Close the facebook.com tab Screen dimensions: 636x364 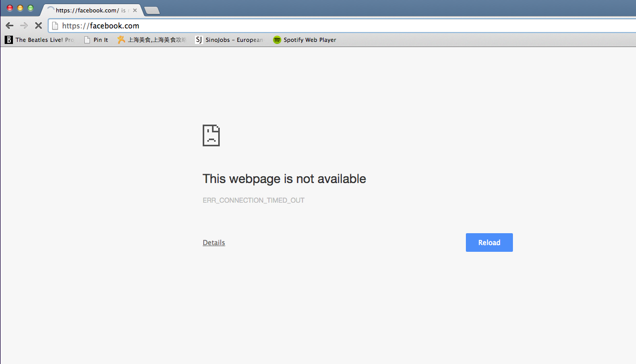click(135, 10)
